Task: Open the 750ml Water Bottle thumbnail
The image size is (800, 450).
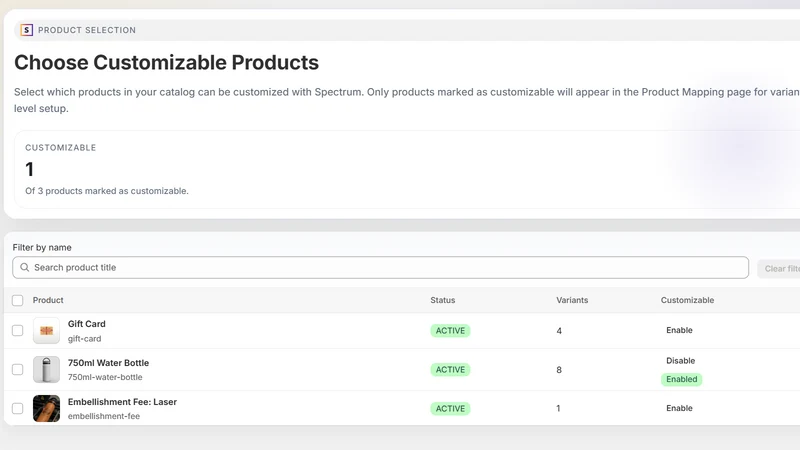Action: (x=46, y=369)
